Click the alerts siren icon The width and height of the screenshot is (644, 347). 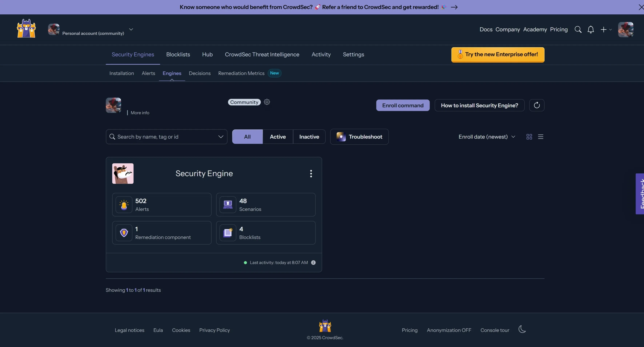[124, 204]
